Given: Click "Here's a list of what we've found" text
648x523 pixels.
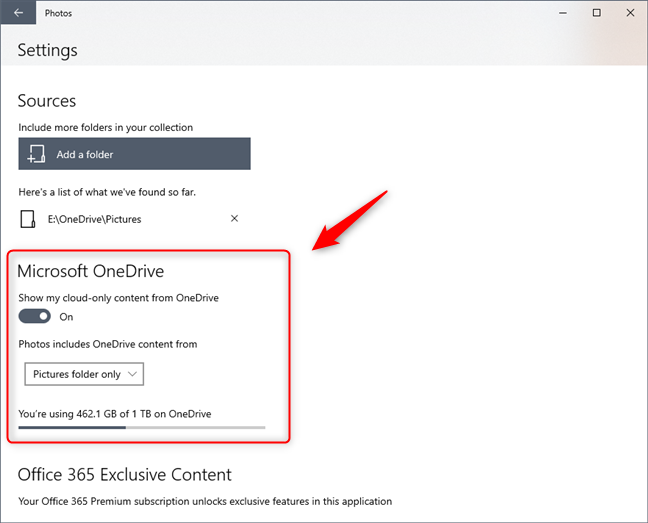Looking at the screenshot, I should (x=107, y=192).
